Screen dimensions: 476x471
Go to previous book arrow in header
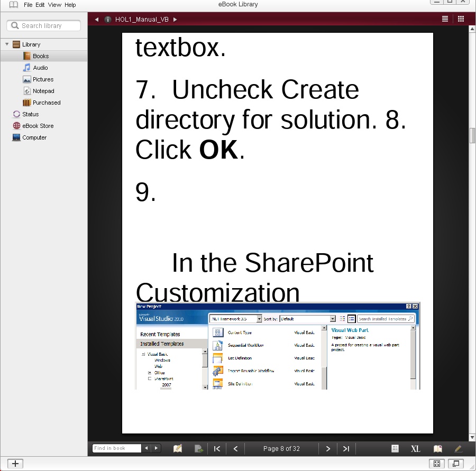[x=97, y=20]
